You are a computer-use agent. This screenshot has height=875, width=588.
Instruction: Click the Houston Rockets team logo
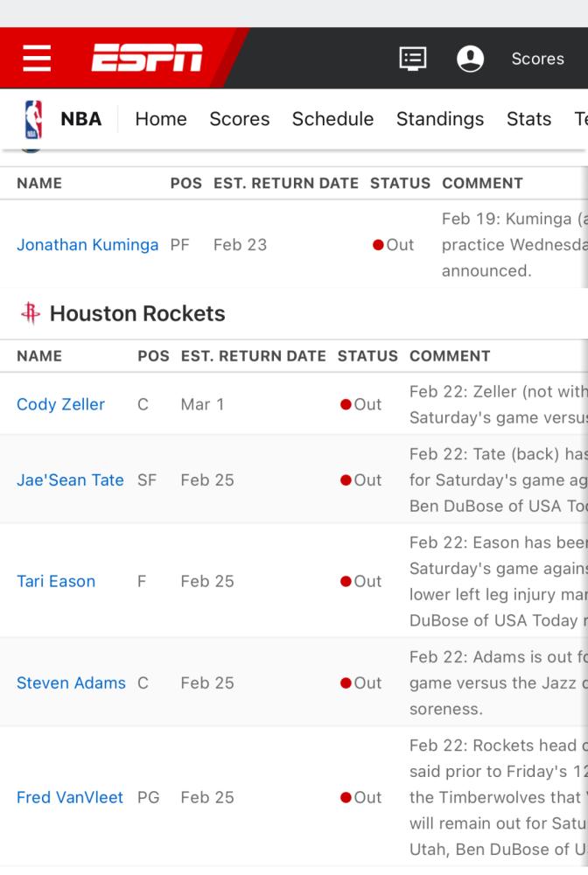click(31, 313)
